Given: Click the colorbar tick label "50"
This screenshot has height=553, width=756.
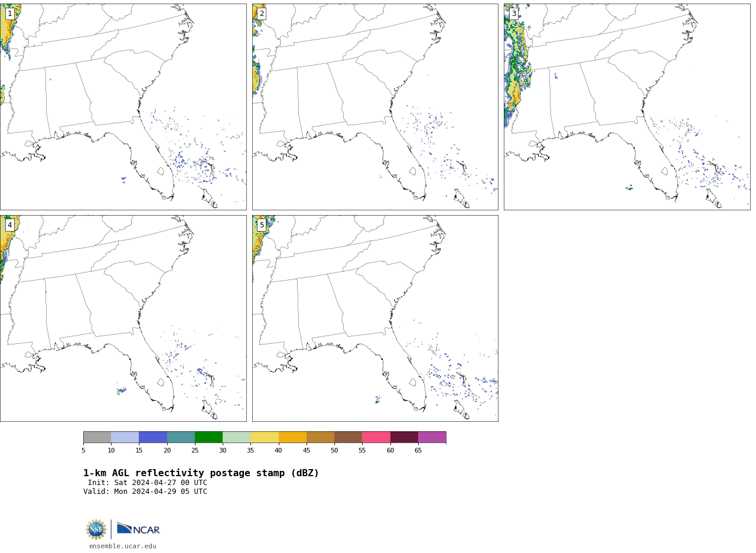Looking at the screenshot, I should click(334, 451).
